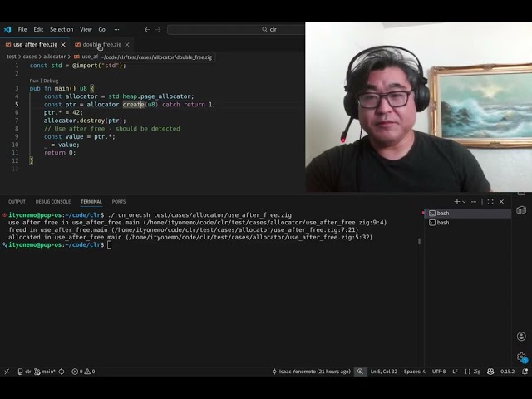The image size is (532, 399).
Task: Open the File menu
Action: 22,30
